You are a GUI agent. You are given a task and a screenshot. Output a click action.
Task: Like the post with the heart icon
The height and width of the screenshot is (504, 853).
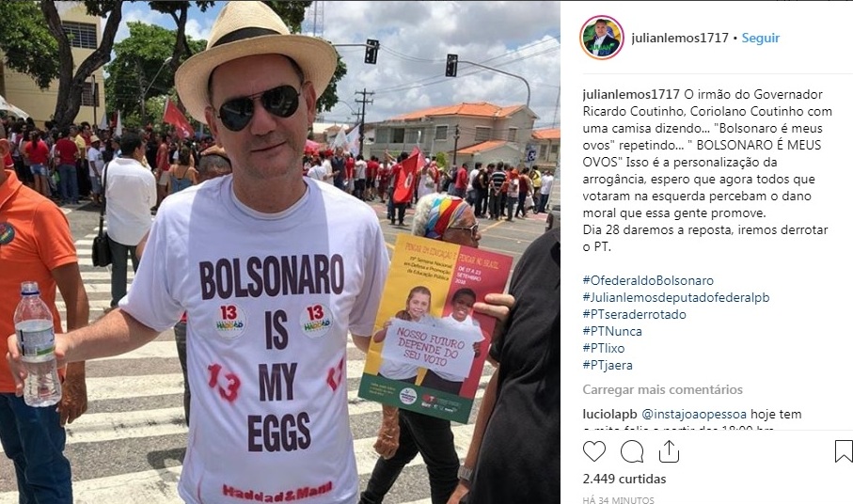(594, 451)
